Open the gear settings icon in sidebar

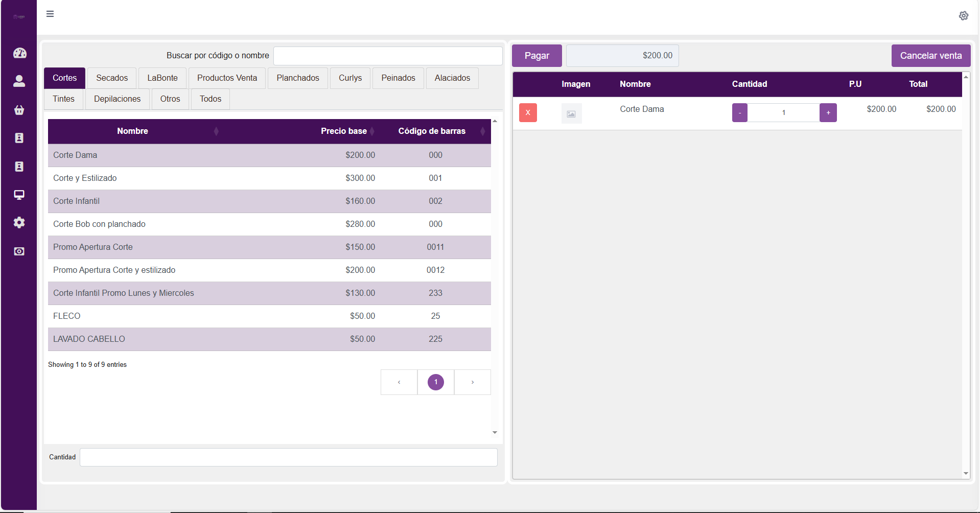click(19, 223)
